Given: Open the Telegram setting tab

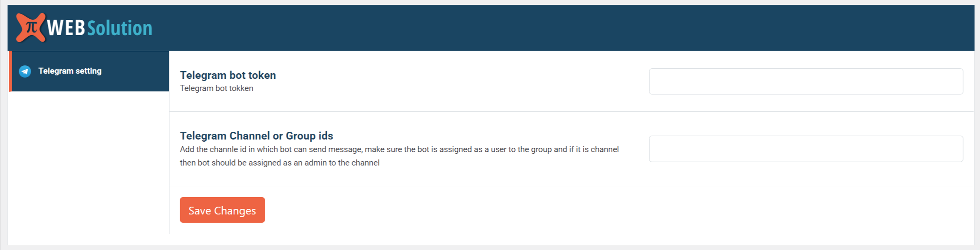Looking at the screenshot, I should (89, 71).
